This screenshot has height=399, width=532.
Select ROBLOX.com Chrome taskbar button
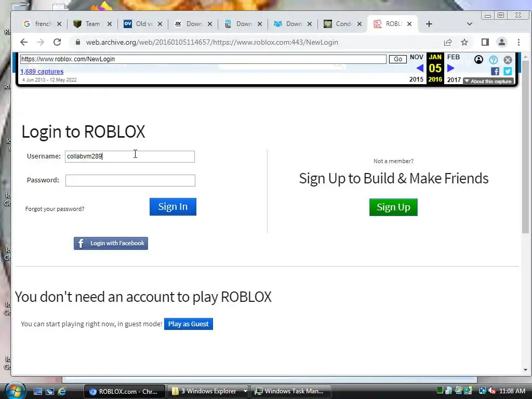click(x=125, y=391)
